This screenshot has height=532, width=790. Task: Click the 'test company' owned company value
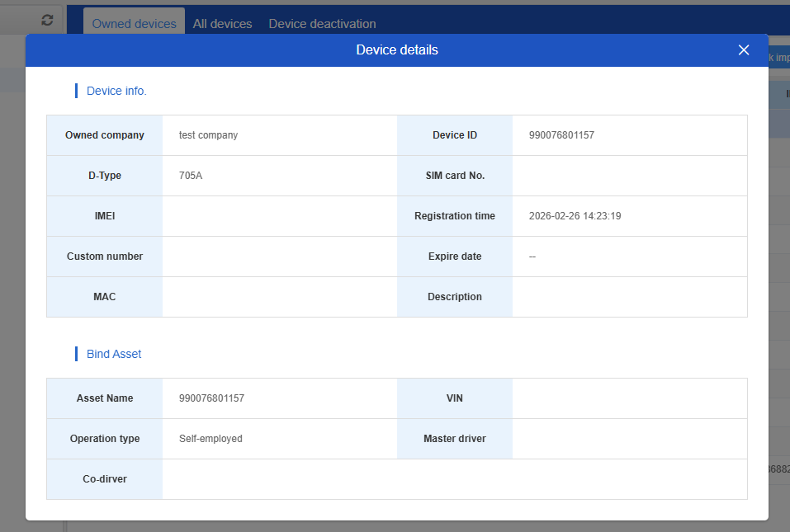point(208,135)
